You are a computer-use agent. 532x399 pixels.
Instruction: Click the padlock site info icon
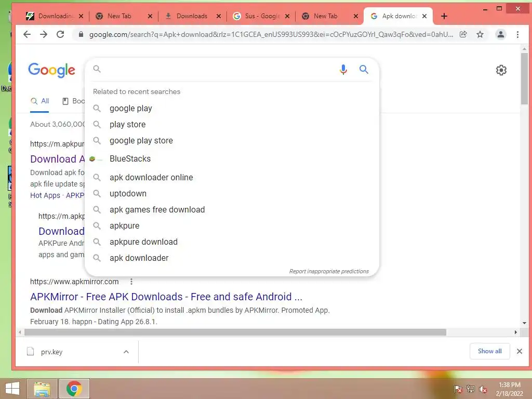click(x=81, y=34)
